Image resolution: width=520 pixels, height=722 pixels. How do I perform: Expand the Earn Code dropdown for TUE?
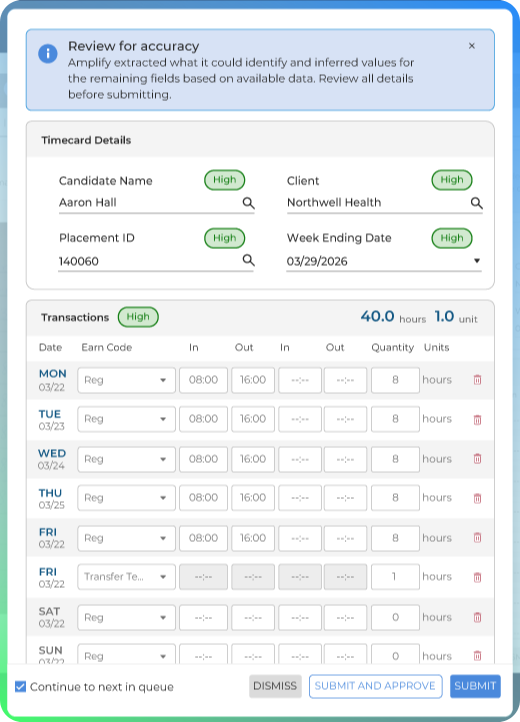click(x=127, y=419)
